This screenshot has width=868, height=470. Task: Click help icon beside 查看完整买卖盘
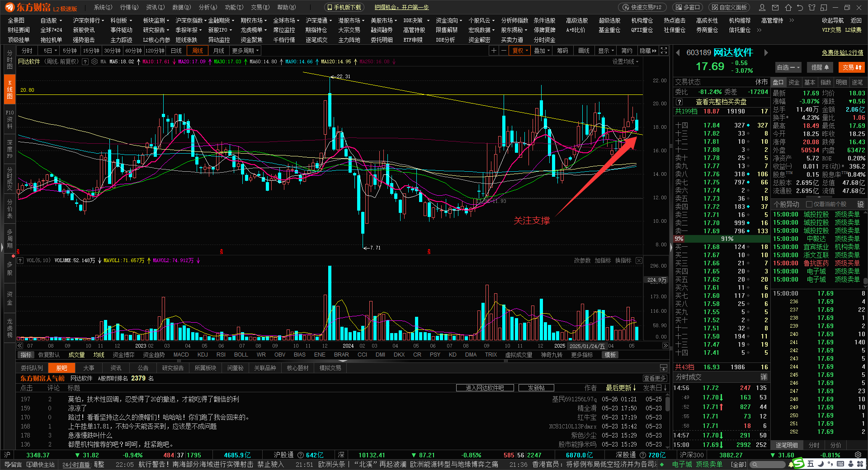pos(679,102)
